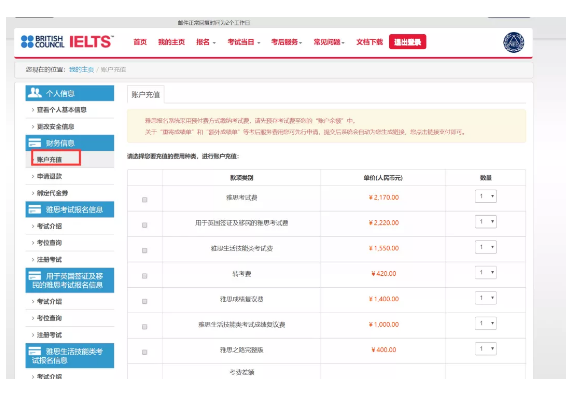Open quantity dropdown in the ¥1,400.00 row

[x=486, y=298]
